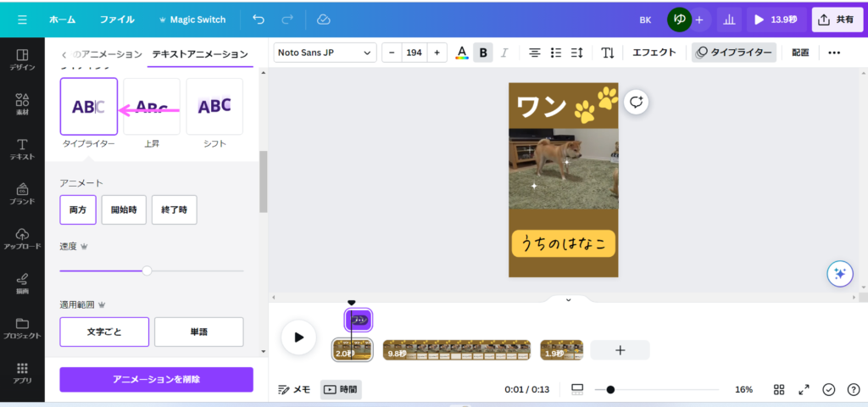Open the アップロード uploads panel
The width and height of the screenshot is (868, 407).
tap(22, 238)
